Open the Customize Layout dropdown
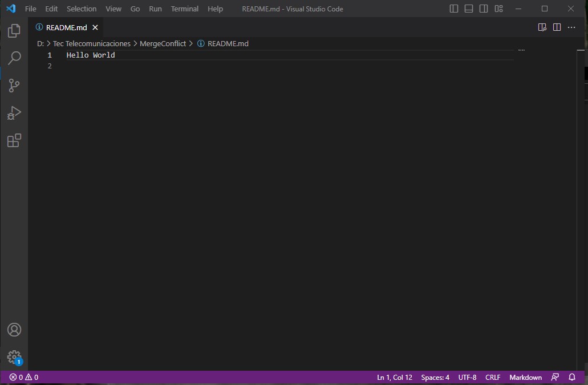The height and width of the screenshot is (385, 588). point(498,9)
